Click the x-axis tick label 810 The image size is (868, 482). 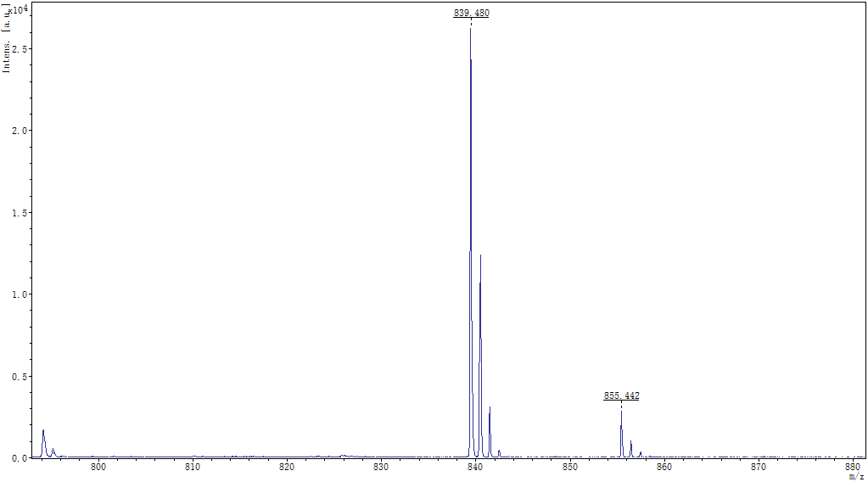[193, 467]
